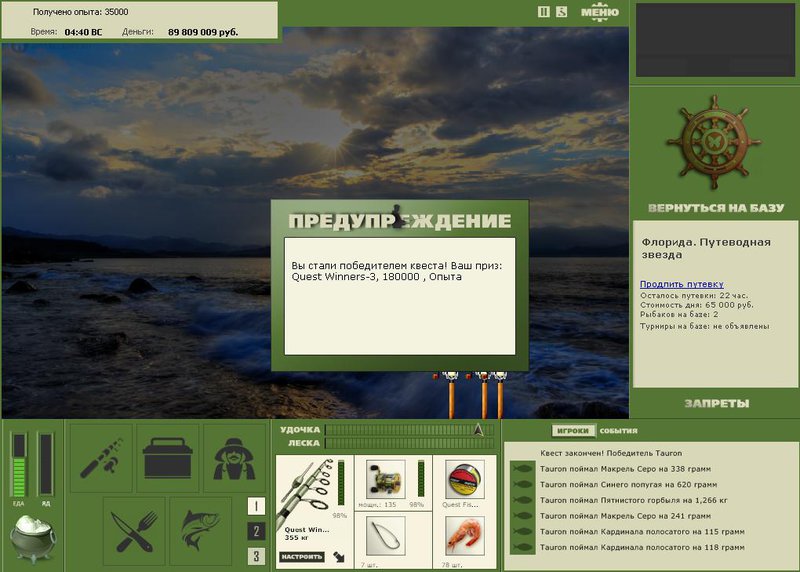Click the Флорида. Путеводная звезда title
The width and height of the screenshot is (800, 572).
coord(706,248)
